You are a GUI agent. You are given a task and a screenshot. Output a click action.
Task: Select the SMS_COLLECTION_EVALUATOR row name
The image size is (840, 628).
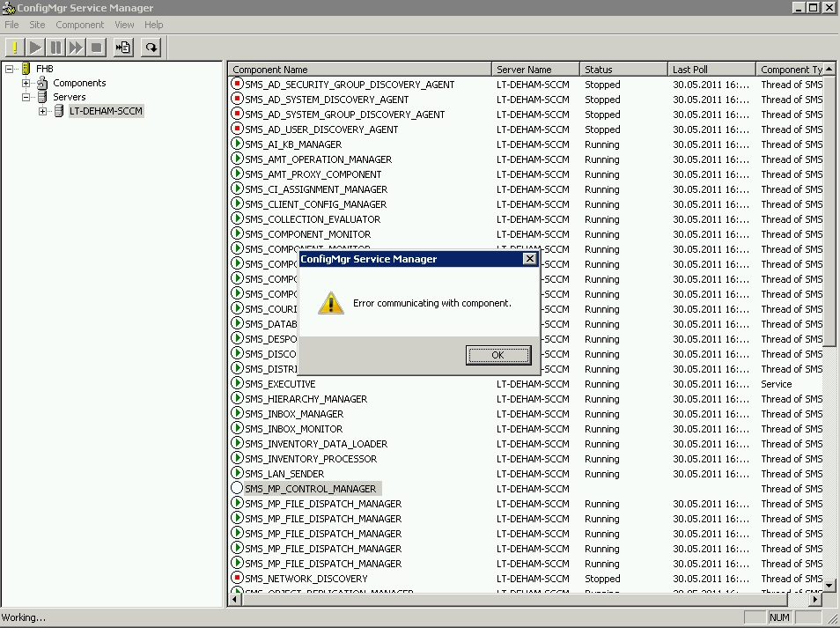click(x=313, y=219)
